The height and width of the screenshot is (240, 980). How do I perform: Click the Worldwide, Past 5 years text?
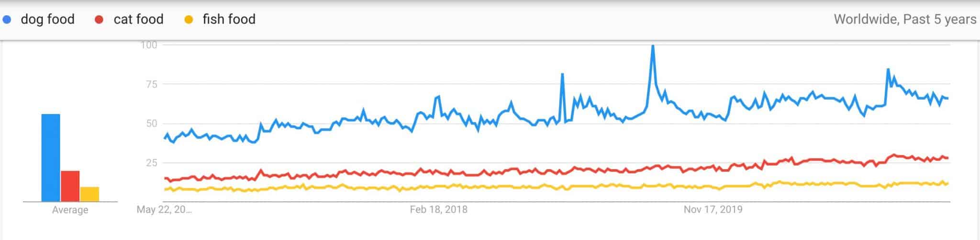tap(905, 19)
